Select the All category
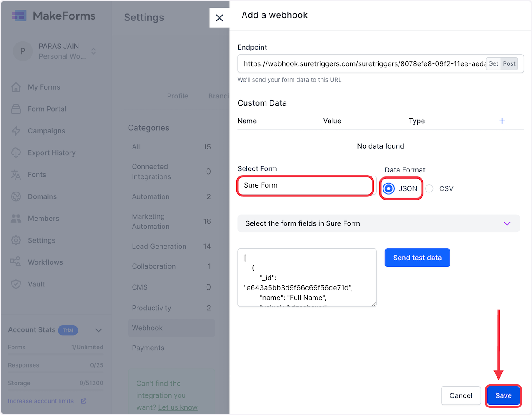 click(171, 147)
